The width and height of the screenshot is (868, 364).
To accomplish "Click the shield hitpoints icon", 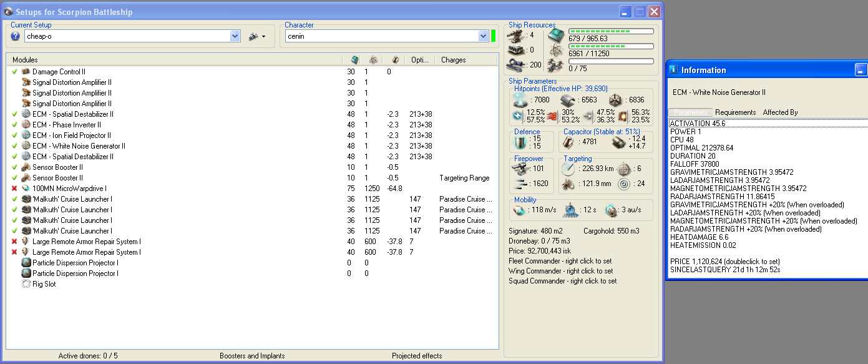I will pyautogui.click(x=519, y=99).
